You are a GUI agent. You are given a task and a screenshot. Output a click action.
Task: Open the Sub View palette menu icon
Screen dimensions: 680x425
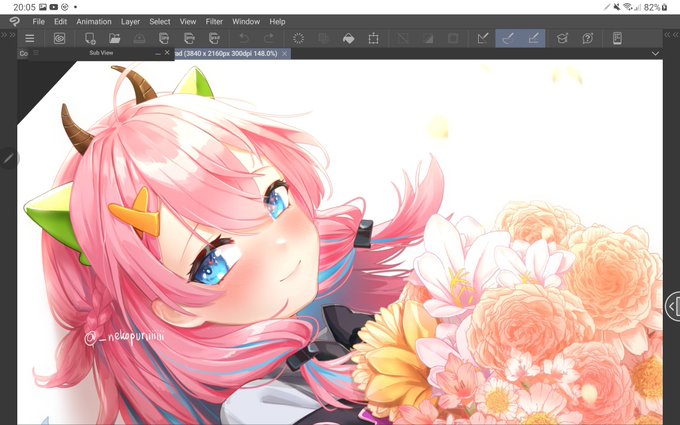tap(36, 52)
